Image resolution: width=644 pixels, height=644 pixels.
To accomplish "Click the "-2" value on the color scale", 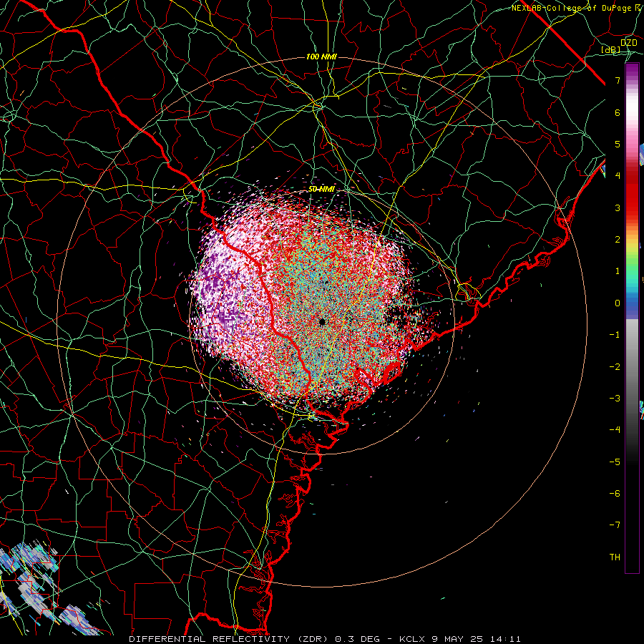I will [x=615, y=367].
